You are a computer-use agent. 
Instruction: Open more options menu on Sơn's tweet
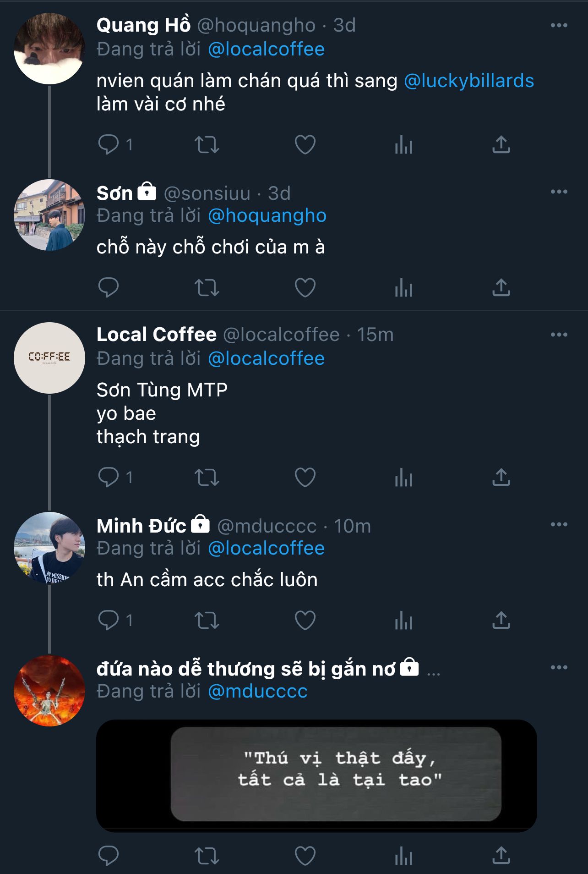(559, 192)
